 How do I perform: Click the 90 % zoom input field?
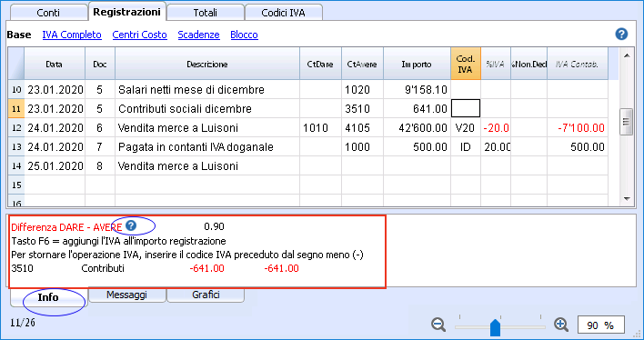(601, 325)
